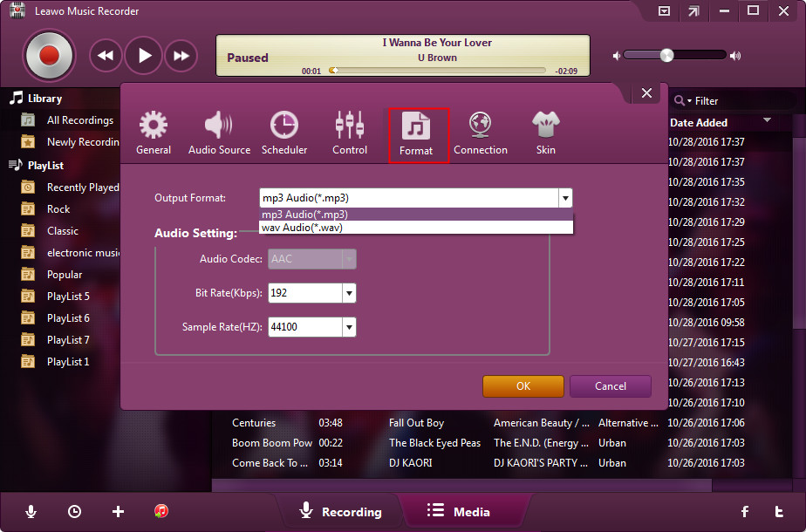Image resolution: width=806 pixels, height=532 pixels.
Task: Click the Sample Rate 44100 field
Action: [x=305, y=327]
